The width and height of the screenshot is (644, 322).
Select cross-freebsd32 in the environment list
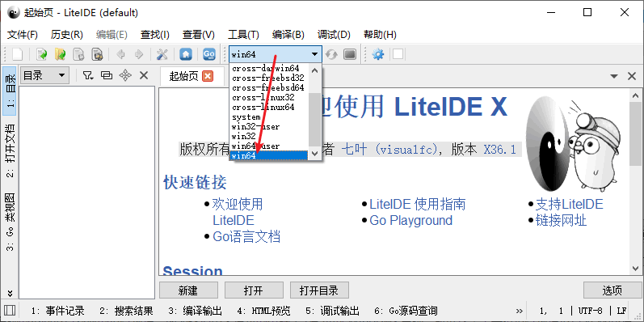tap(268, 78)
